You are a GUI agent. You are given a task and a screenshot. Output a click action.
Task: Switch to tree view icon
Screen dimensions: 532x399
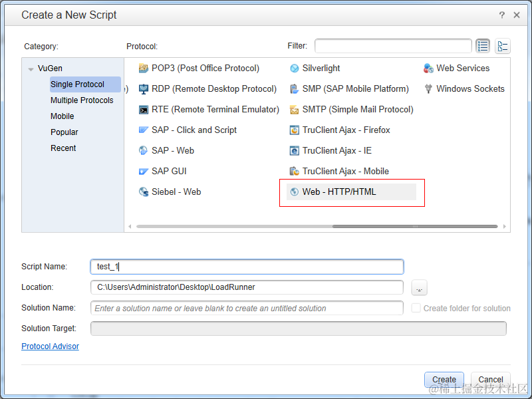(503, 46)
